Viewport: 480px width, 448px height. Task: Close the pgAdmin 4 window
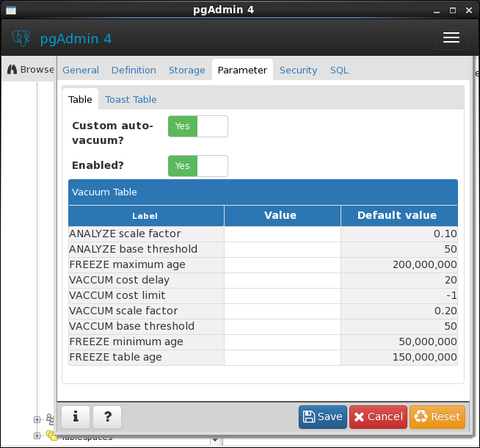469,11
